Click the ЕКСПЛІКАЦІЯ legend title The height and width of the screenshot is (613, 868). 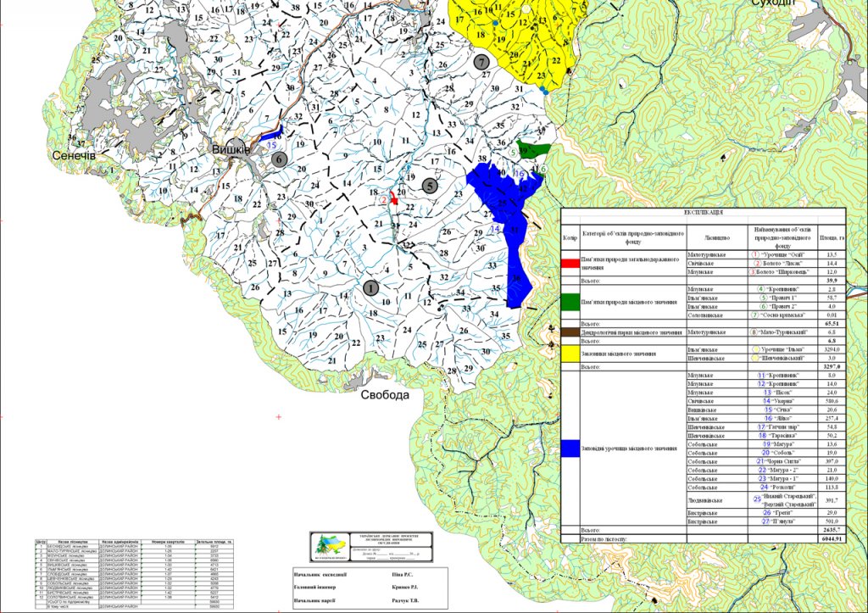tap(703, 212)
